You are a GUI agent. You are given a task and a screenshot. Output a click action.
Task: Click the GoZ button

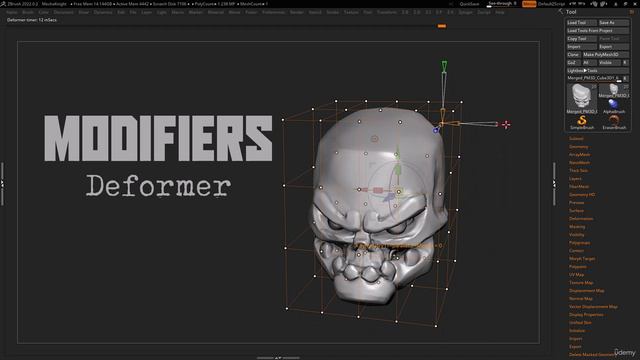tap(573, 62)
